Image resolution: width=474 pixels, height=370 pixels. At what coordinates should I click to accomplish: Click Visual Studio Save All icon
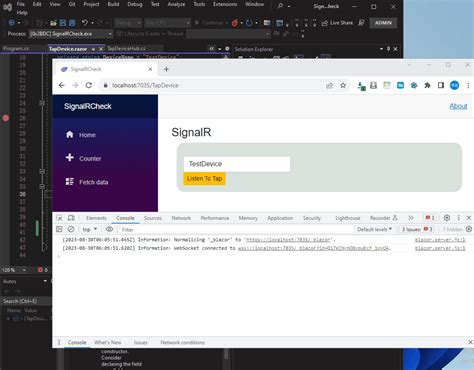[72, 23]
